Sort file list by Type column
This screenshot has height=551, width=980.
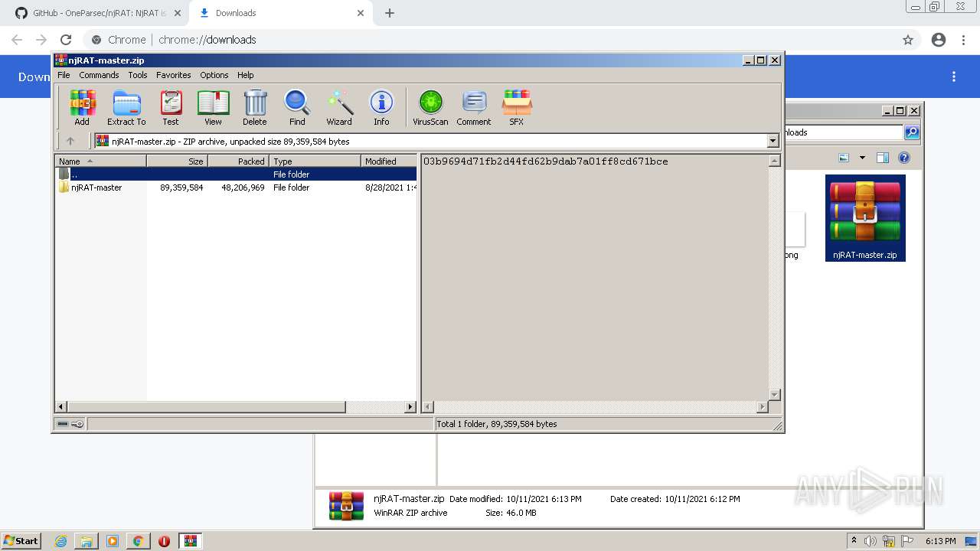pyautogui.click(x=315, y=161)
